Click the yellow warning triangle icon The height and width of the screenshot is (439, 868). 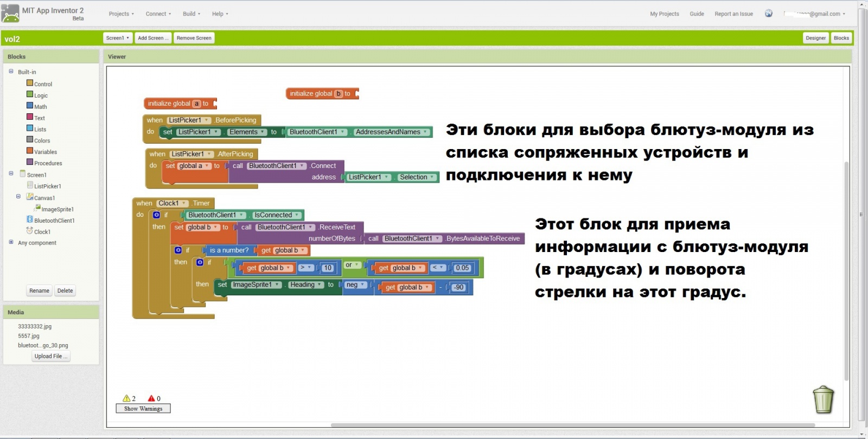pyautogui.click(x=126, y=398)
